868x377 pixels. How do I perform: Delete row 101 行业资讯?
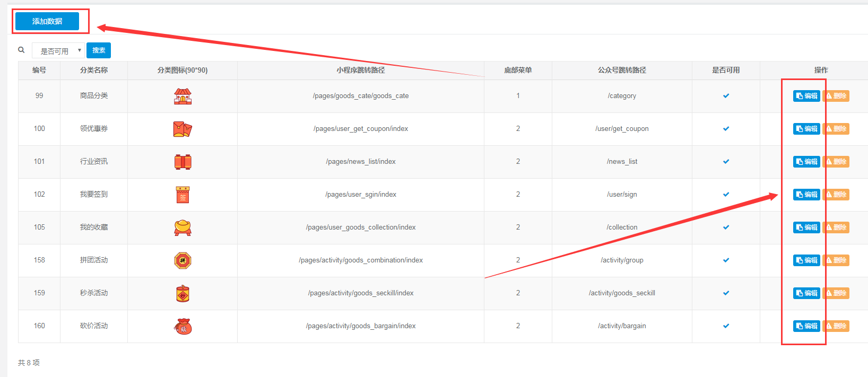(836, 162)
